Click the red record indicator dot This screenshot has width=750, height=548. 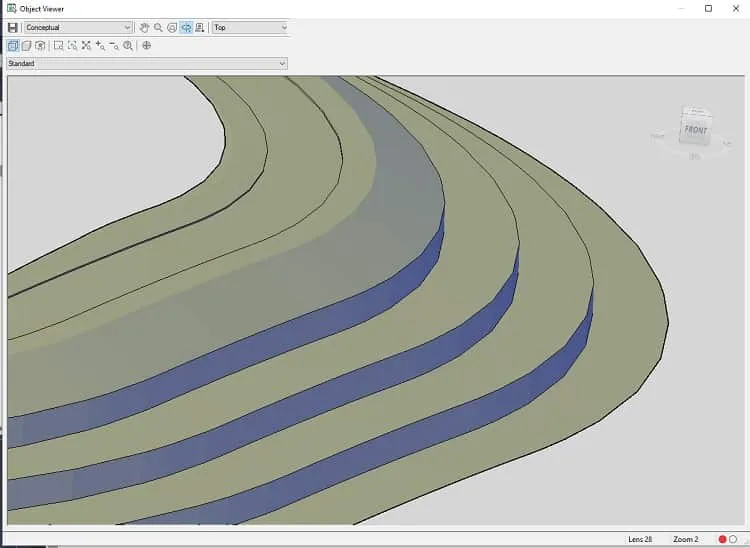722,539
